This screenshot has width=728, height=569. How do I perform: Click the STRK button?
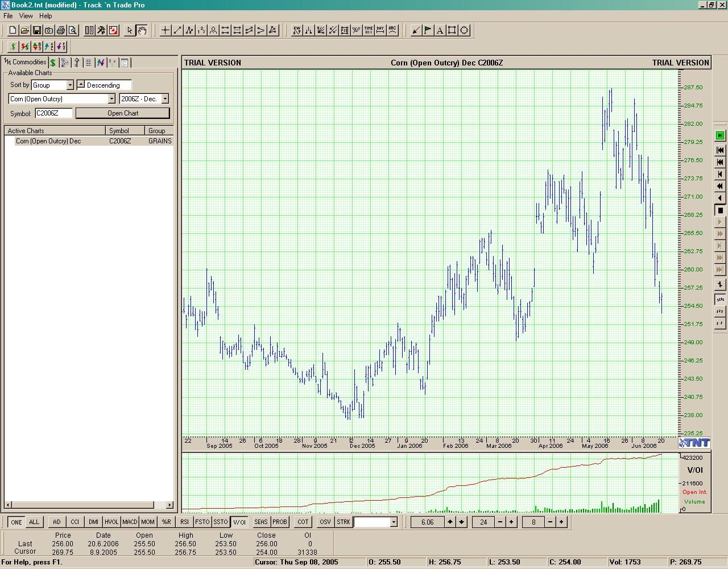(x=344, y=522)
